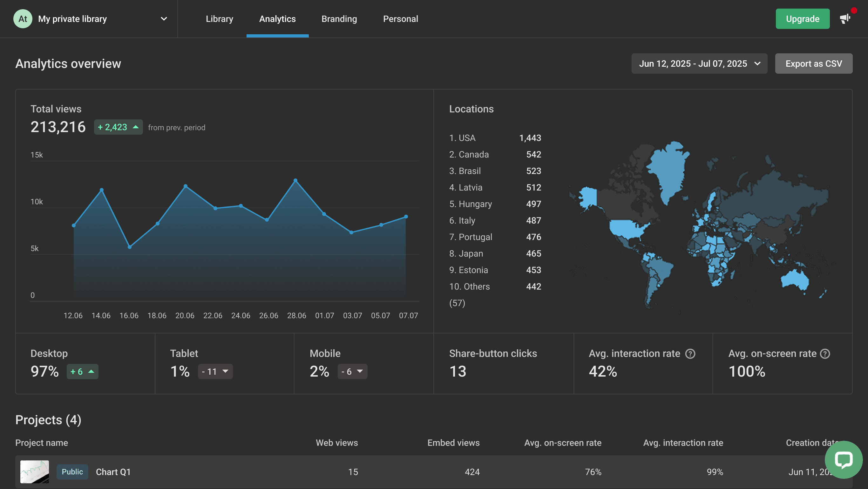This screenshot has width=868, height=489.
Task: Open the Branding tab
Action: point(339,19)
